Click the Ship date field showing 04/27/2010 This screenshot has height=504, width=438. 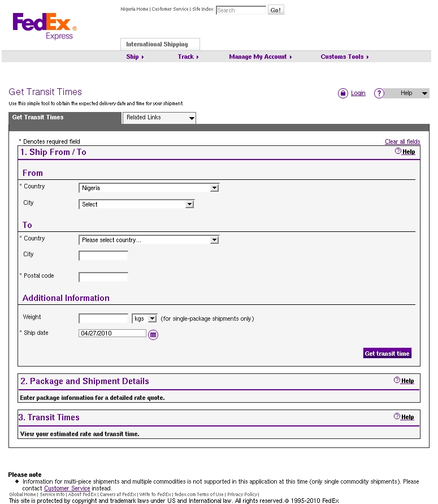(112, 333)
